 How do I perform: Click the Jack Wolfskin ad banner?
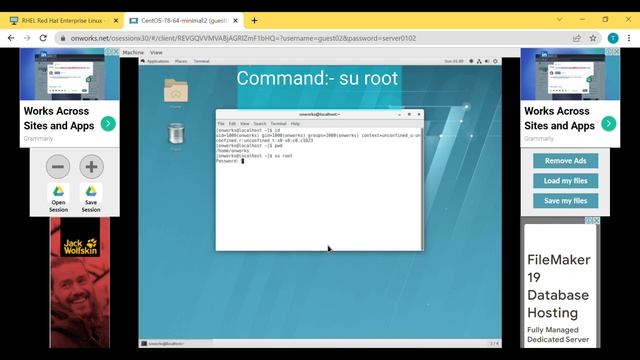click(80, 282)
